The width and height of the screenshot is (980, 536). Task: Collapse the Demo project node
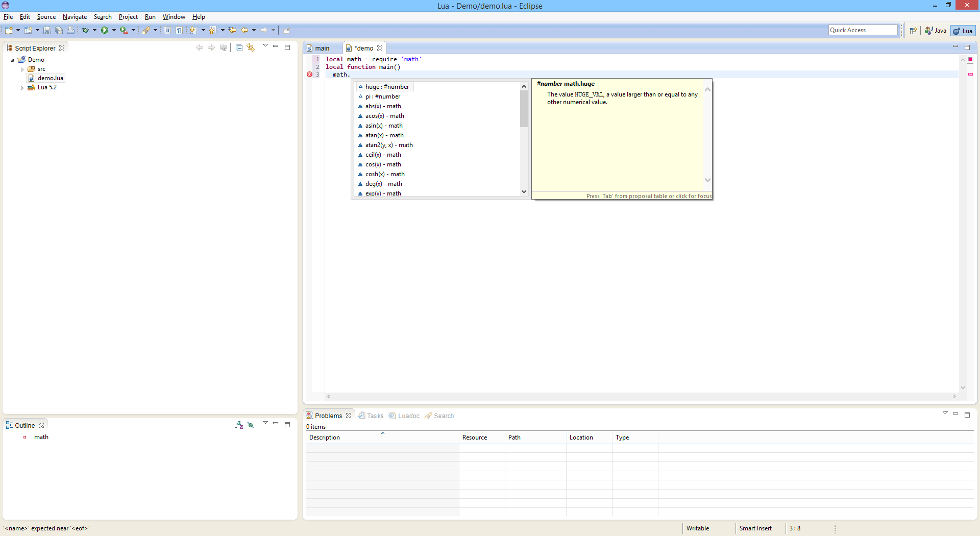point(12,60)
